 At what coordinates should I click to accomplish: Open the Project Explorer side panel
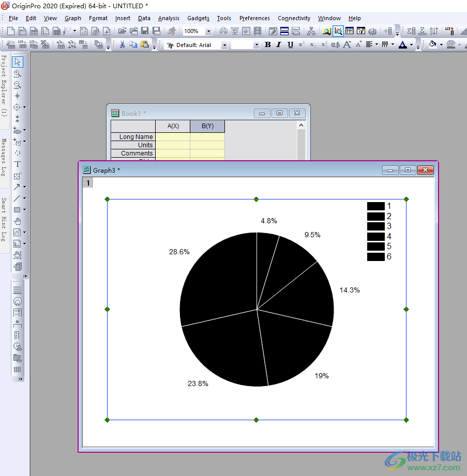4,85
